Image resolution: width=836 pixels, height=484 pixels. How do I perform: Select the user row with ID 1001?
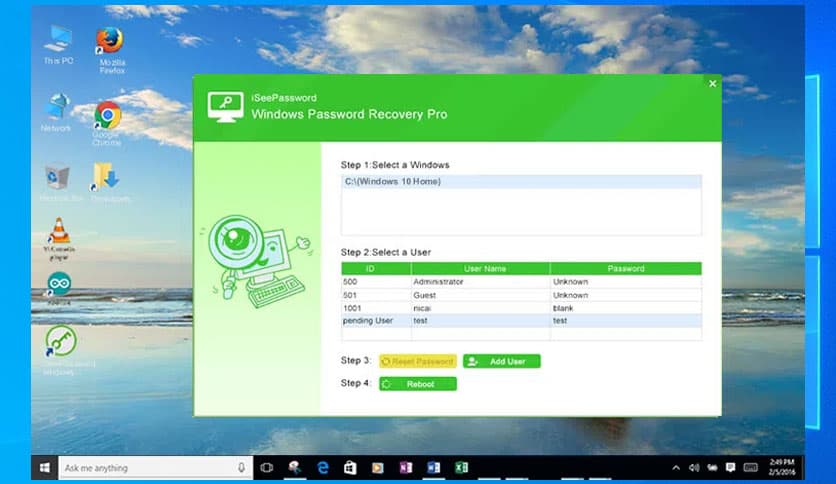click(x=521, y=308)
